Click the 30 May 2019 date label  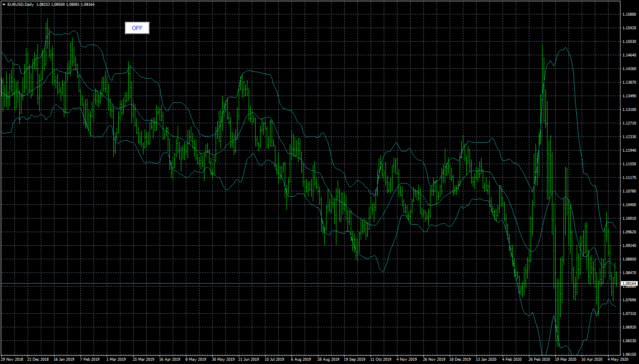(x=223, y=359)
